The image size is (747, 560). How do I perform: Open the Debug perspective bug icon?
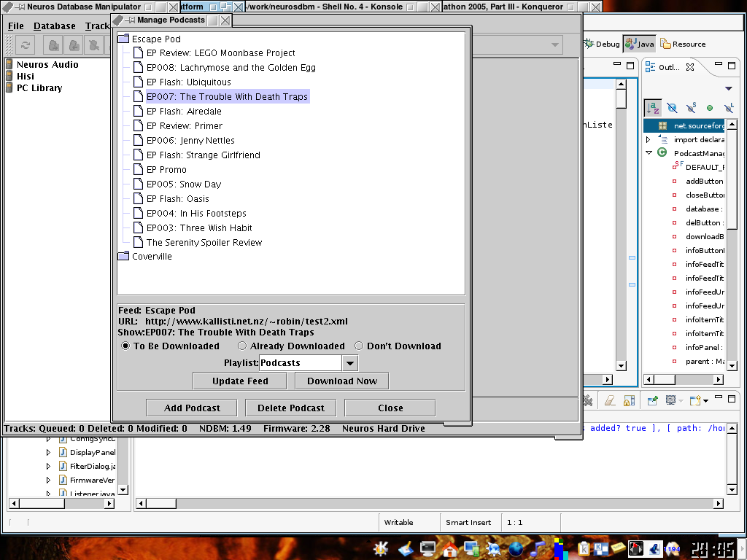tap(589, 44)
